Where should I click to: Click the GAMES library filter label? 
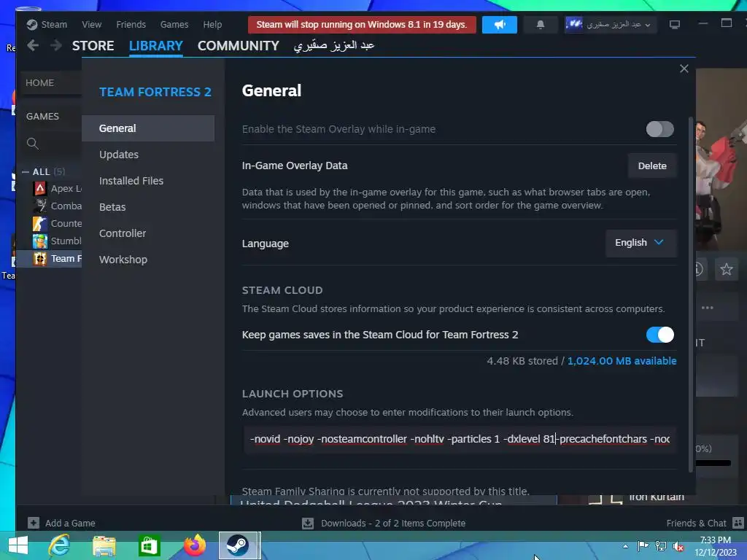click(x=42, y=116)
